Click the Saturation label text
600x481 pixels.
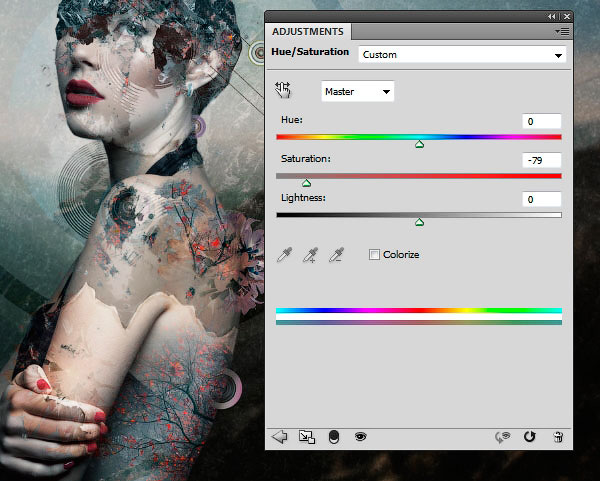pos(306,158)
